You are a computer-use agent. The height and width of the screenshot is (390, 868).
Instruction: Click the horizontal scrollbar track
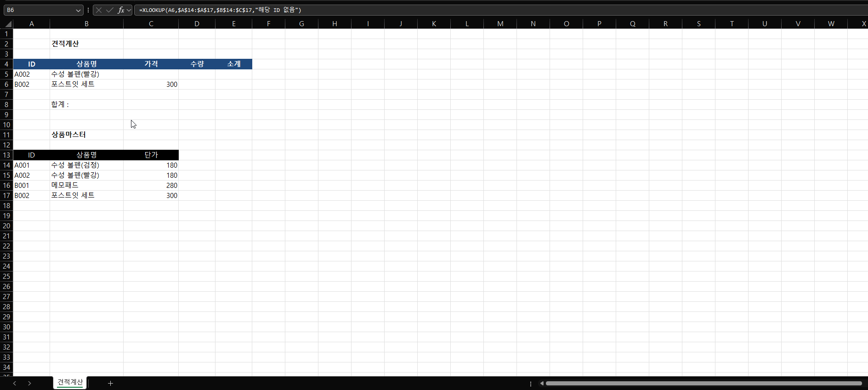(x=703, y=383)
